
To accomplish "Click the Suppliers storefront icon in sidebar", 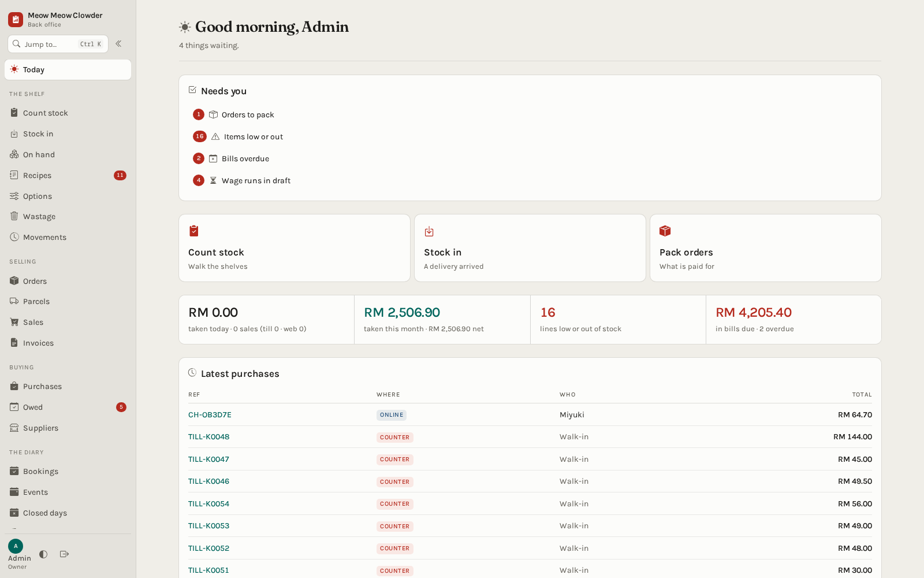I will point(14,428).
